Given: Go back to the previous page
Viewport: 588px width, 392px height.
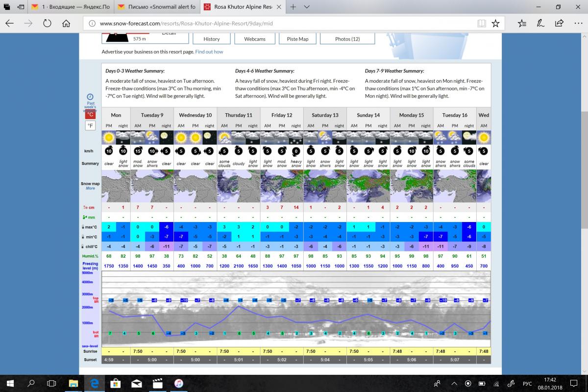Looking at the screenshot, I should click(10, 23).
